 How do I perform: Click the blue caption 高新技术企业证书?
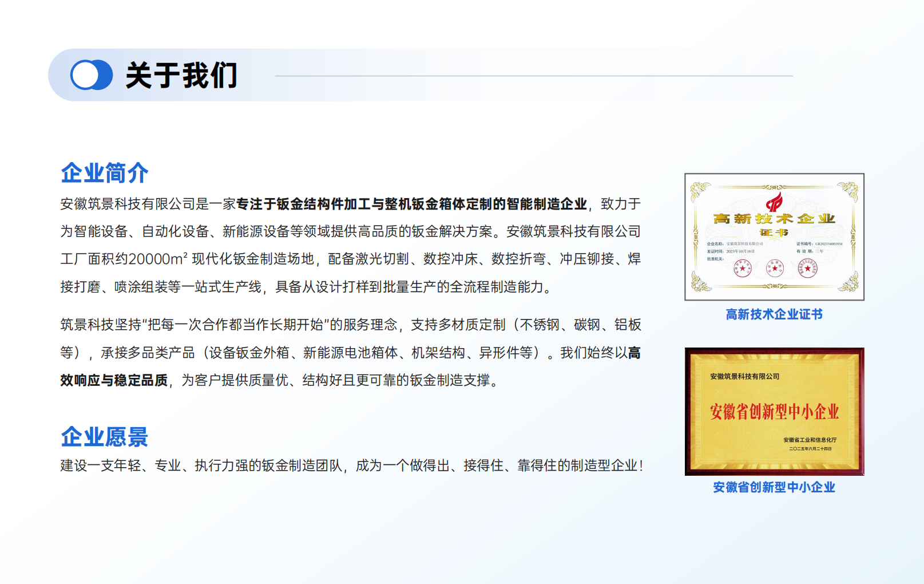(x=774, y=314)
